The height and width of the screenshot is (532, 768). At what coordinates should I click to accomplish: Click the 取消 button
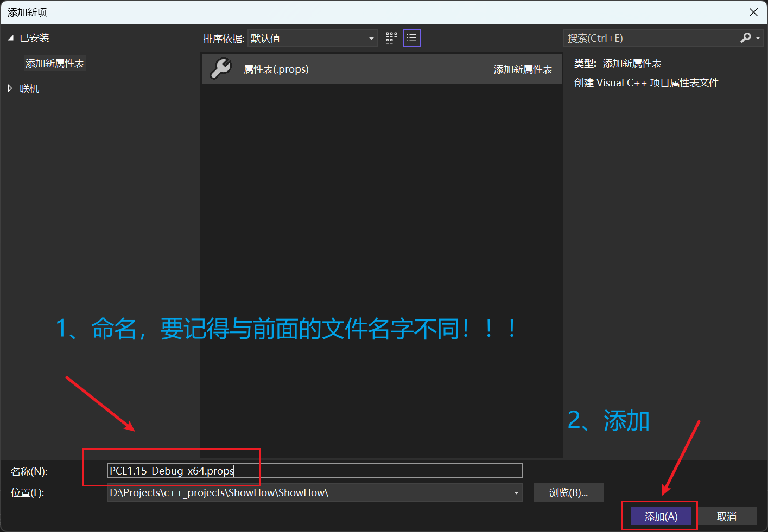coord(727,517)
